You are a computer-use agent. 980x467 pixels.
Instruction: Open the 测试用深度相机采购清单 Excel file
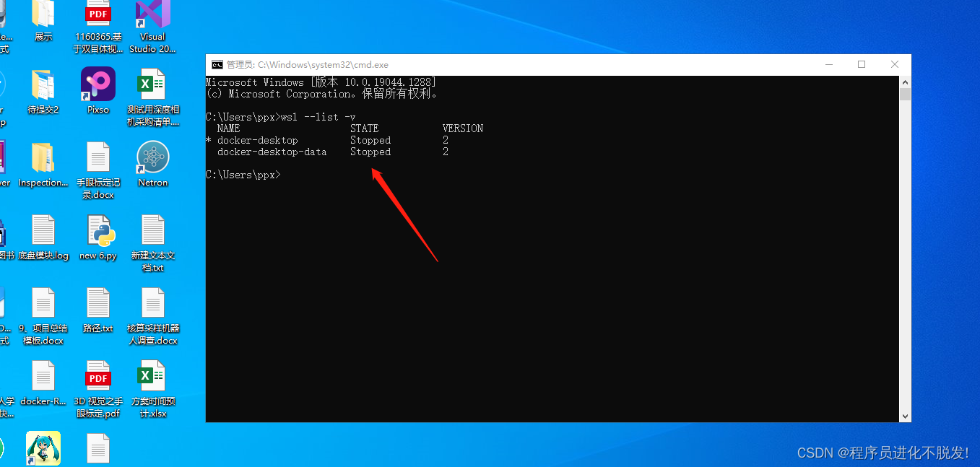tap(152, 82)
